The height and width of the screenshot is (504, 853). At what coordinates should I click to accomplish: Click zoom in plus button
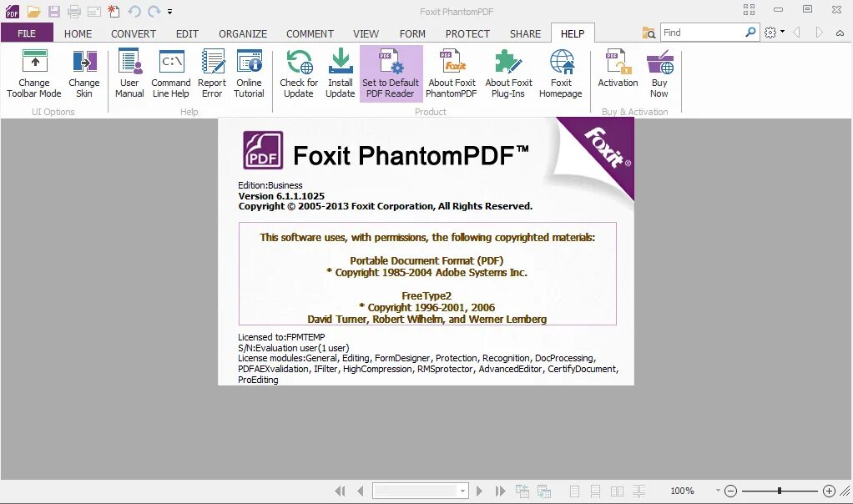click(x=829, y=491)
